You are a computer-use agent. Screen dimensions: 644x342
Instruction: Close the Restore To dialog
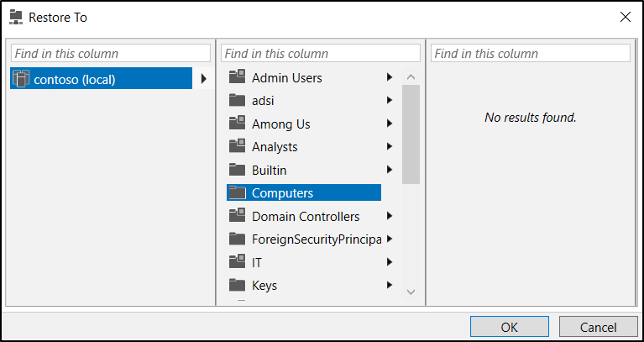click(x=625, y=18)
